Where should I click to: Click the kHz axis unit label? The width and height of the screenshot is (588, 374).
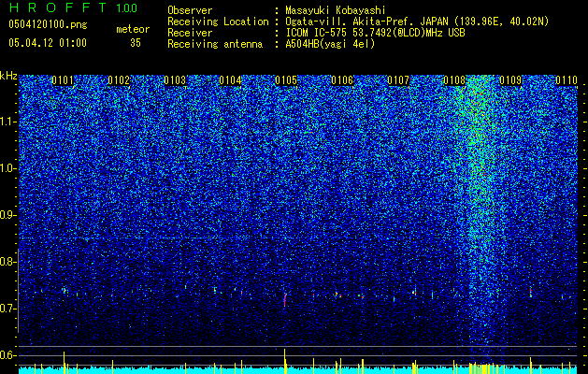[x=8, y=76]
